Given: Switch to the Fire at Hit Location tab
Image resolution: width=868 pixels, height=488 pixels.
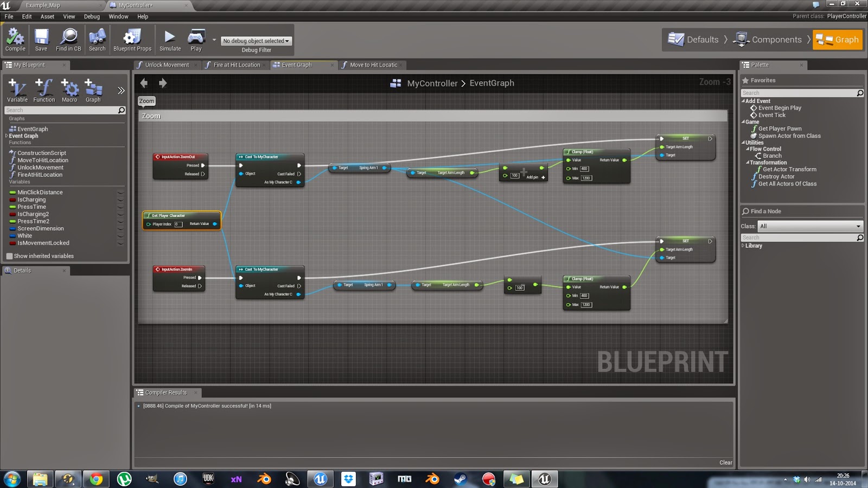Looking at the screenshot, I should click(237, 65).
